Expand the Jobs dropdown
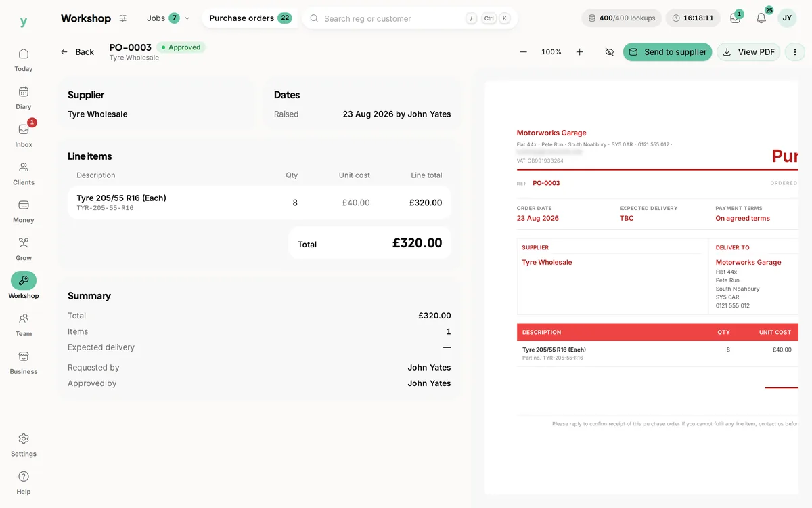812x508 pixels. [168, 18]
